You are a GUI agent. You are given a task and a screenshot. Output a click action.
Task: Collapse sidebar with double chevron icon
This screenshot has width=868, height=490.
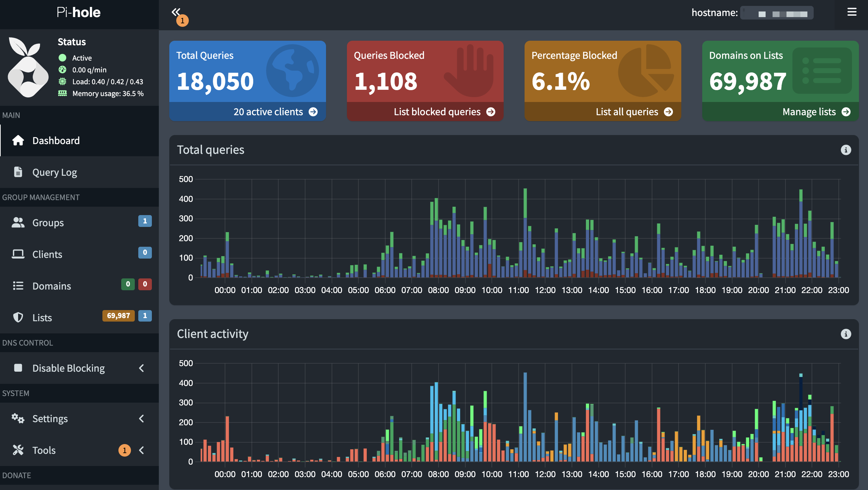[x=176, y=12]
